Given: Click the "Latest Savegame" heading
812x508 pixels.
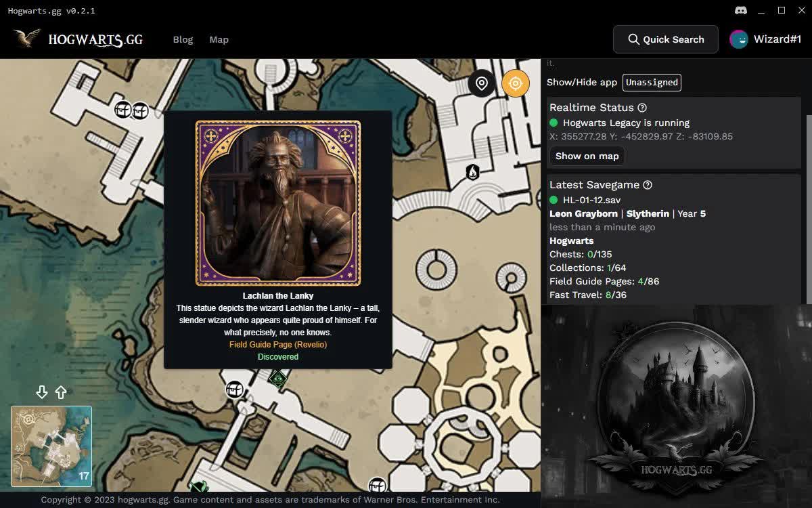Looking at the screenshot, I should tap(594, 185).
